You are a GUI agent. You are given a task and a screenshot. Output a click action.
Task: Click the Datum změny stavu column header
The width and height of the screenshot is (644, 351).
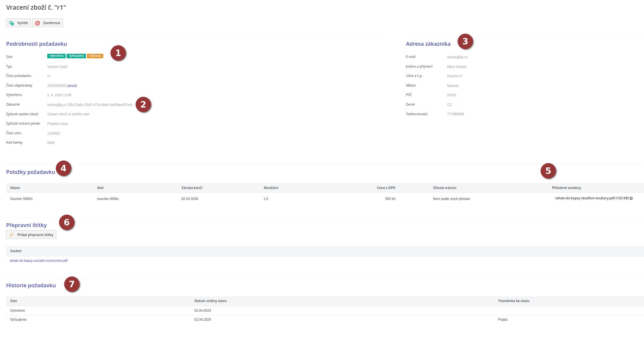click(210, 301)
